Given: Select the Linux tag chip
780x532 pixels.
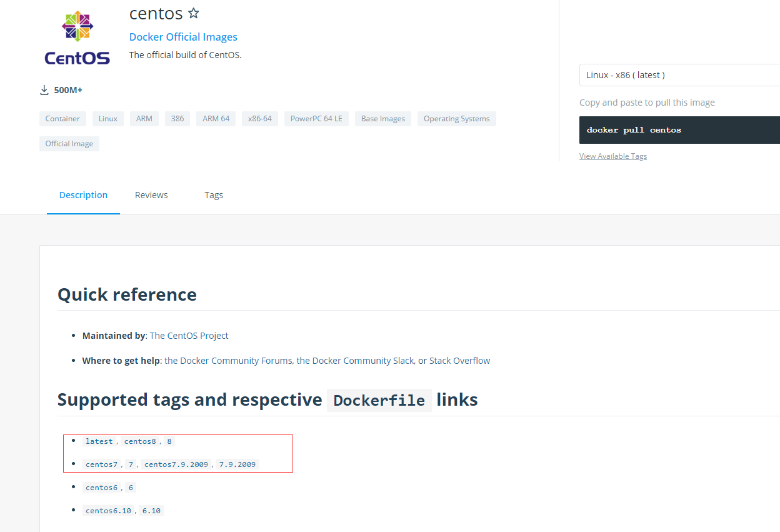Looking at the screenshot, I should [108, 119].
